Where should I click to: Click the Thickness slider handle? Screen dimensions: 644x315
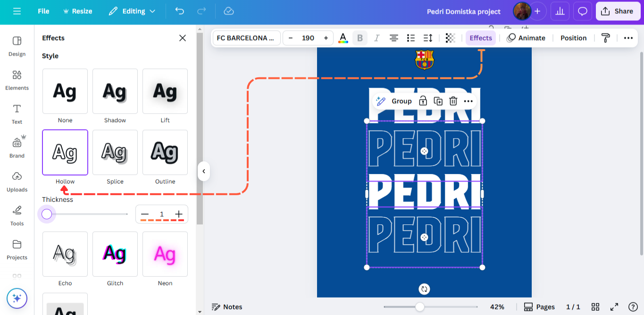(x=47, y=214)
